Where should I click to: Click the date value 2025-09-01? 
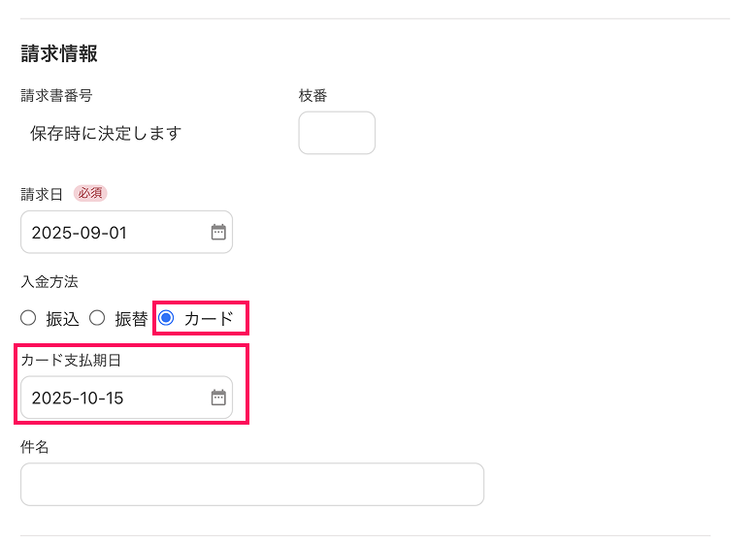pos(79,233)
